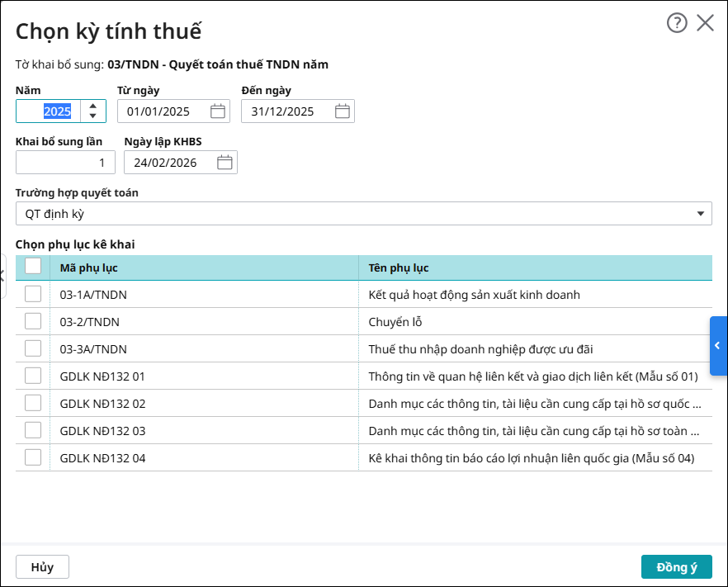Tick the checkbox for 03-2/TNDN

[33, 321]
